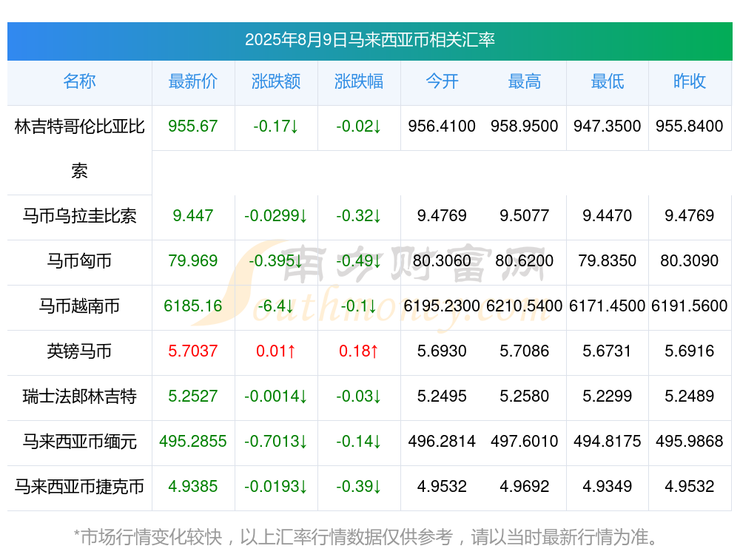Screen dimensions: 740x560
Task: Click latest price 9.447
Action: [193, 215]
